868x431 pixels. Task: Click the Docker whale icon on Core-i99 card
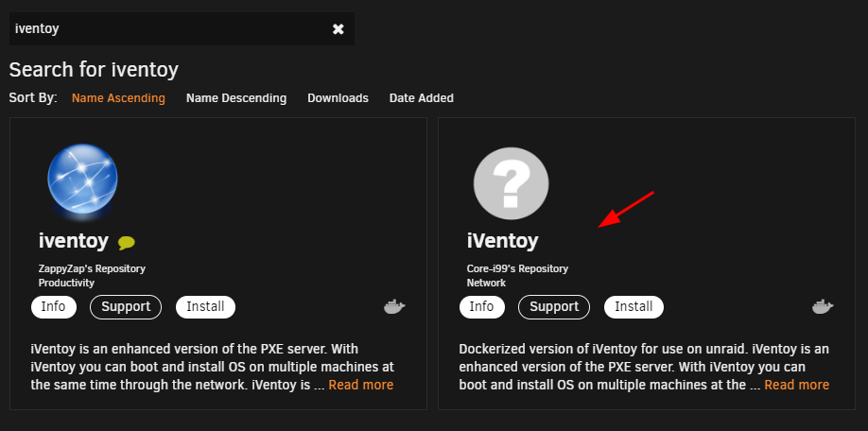824,306
